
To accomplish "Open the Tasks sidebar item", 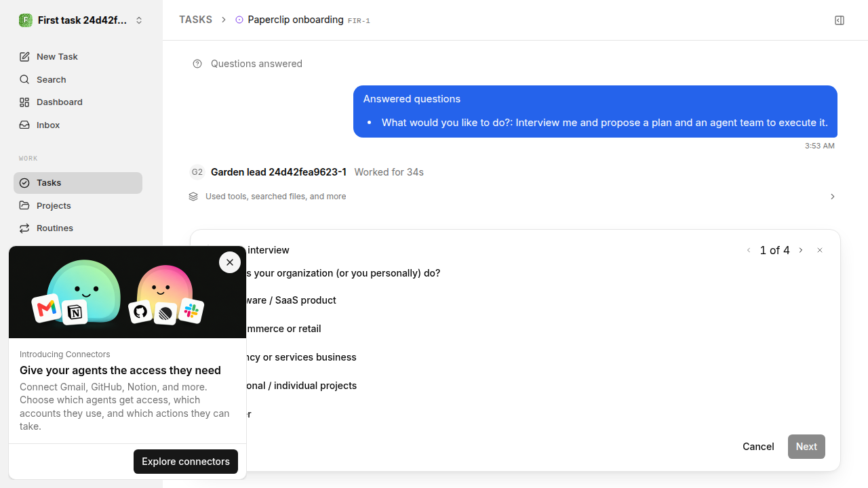I will click(x=78, y=183).
